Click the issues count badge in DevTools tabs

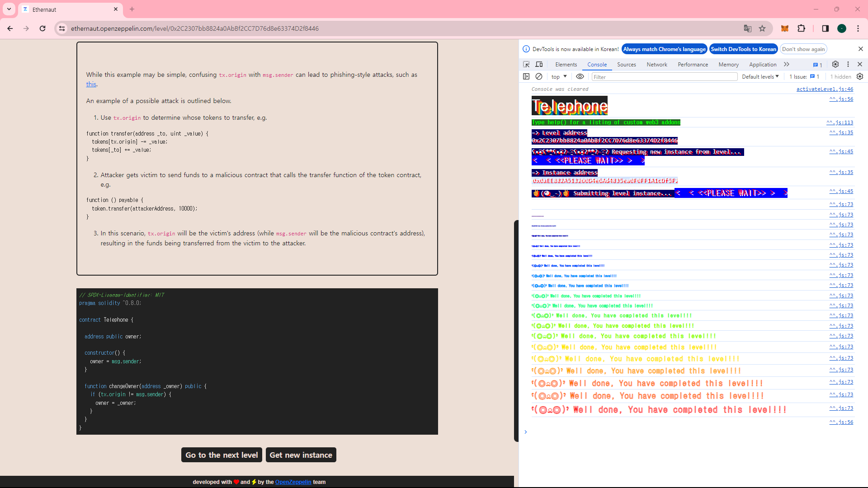pyautogui.click(x=817, y=65)
